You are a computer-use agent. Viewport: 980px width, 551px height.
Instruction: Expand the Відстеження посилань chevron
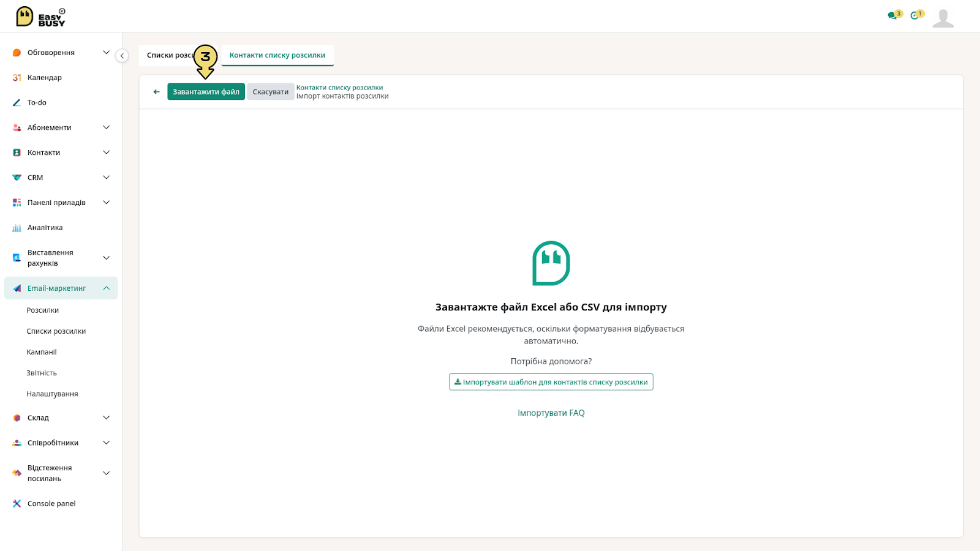tap(106, 473)
